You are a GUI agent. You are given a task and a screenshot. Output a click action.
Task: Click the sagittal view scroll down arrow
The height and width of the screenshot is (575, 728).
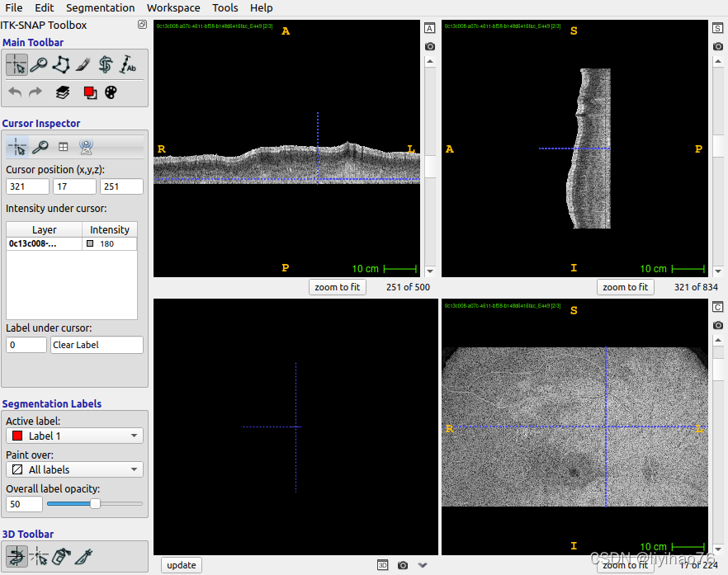point(718,271)
